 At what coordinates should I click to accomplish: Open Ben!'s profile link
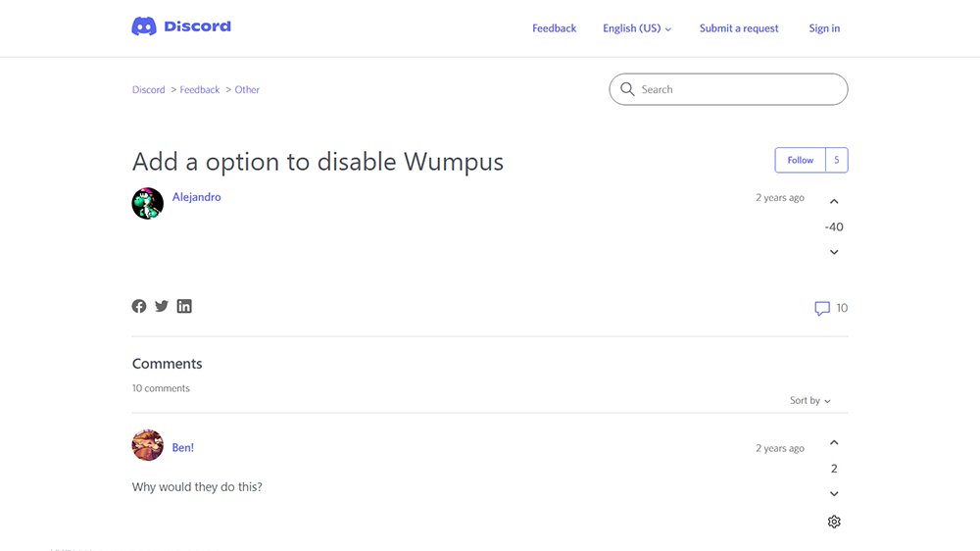click(x=182, y=448)
